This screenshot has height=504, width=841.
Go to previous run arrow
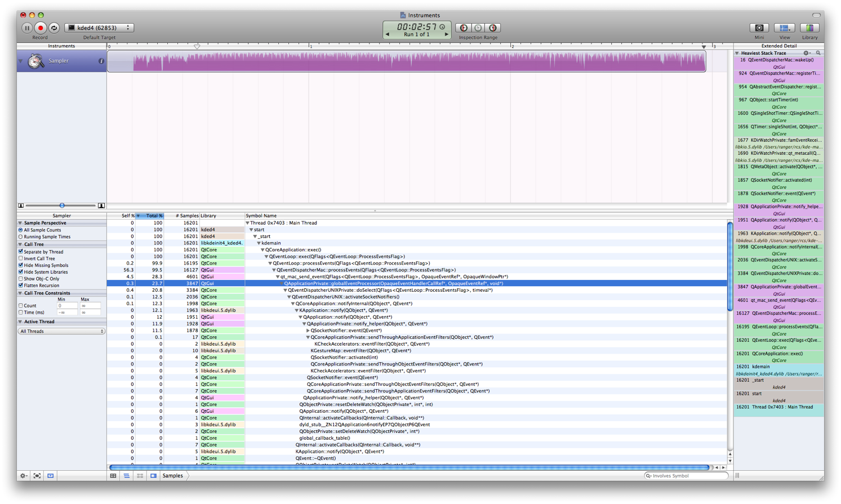pyautogui.click(x=387, y=34)
